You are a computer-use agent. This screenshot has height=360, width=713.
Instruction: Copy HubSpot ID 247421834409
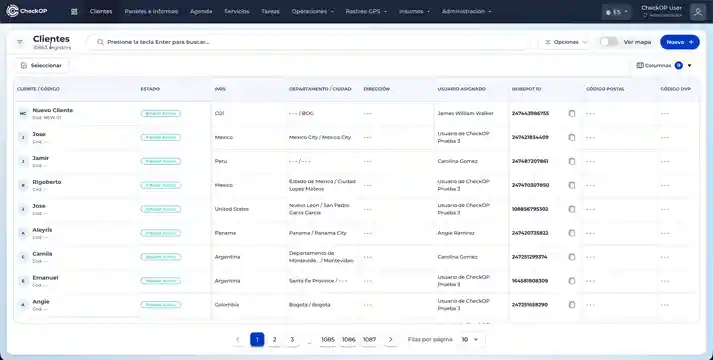coord(572,137)
